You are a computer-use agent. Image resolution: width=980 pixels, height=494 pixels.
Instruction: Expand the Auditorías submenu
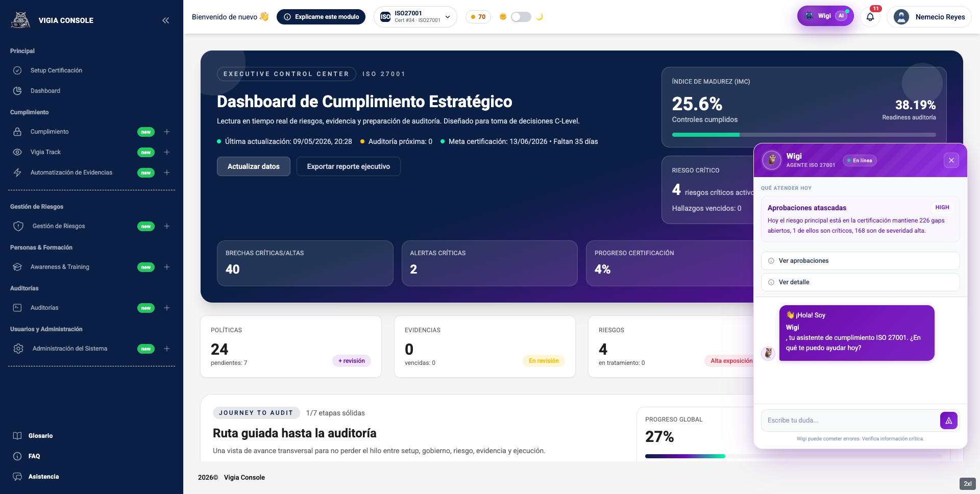[166, 308]
